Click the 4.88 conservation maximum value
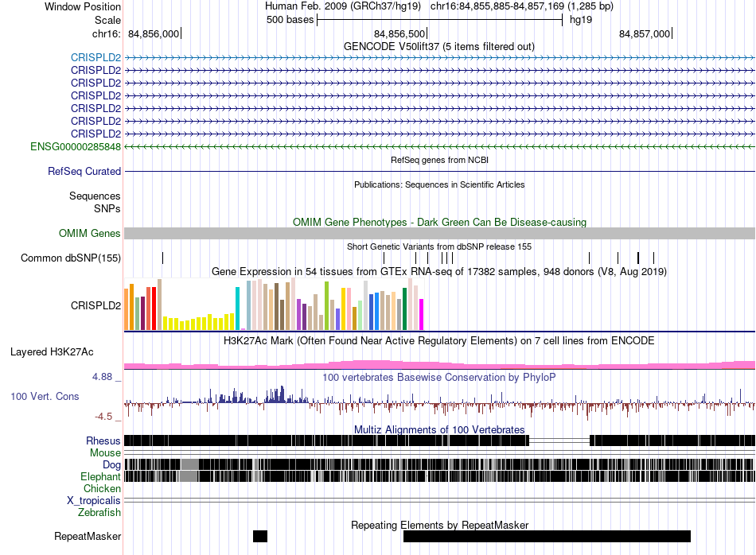756x555 pixels. tap(102, 377)
